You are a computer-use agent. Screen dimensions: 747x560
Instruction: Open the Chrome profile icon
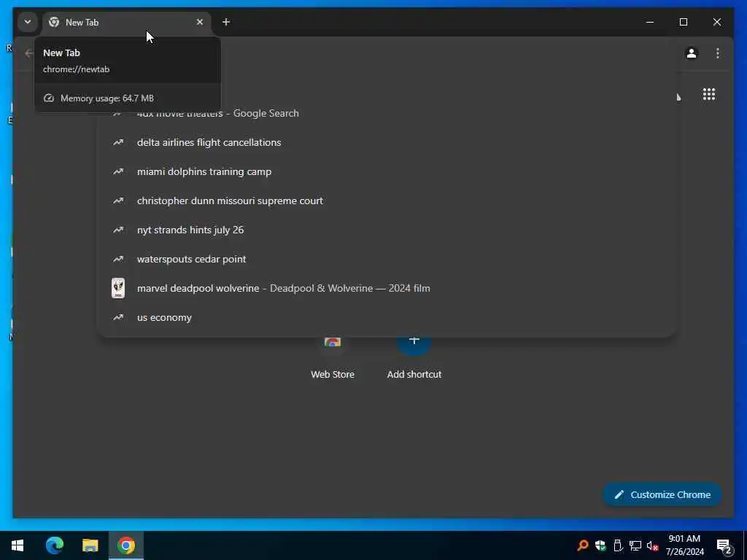point(692,53)
